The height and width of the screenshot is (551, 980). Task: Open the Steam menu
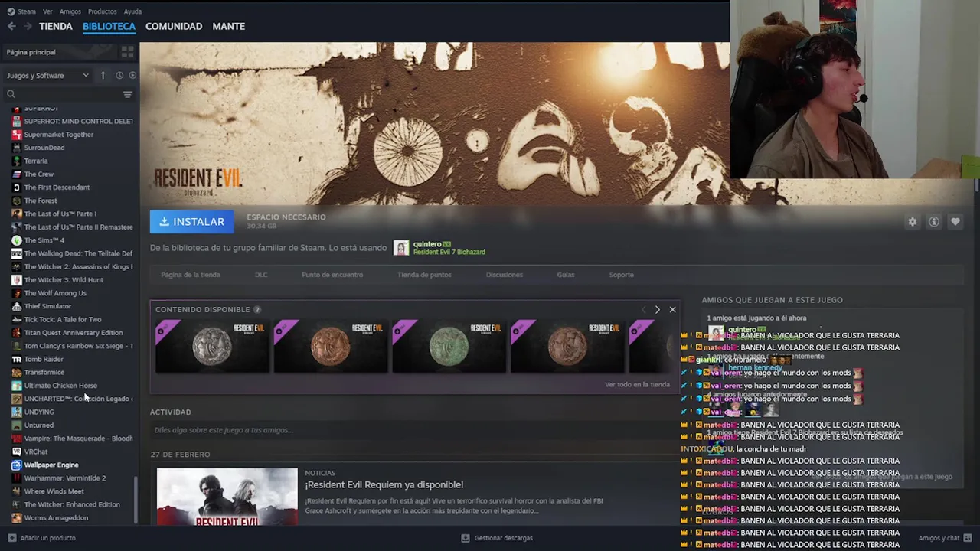pos(27,11)
